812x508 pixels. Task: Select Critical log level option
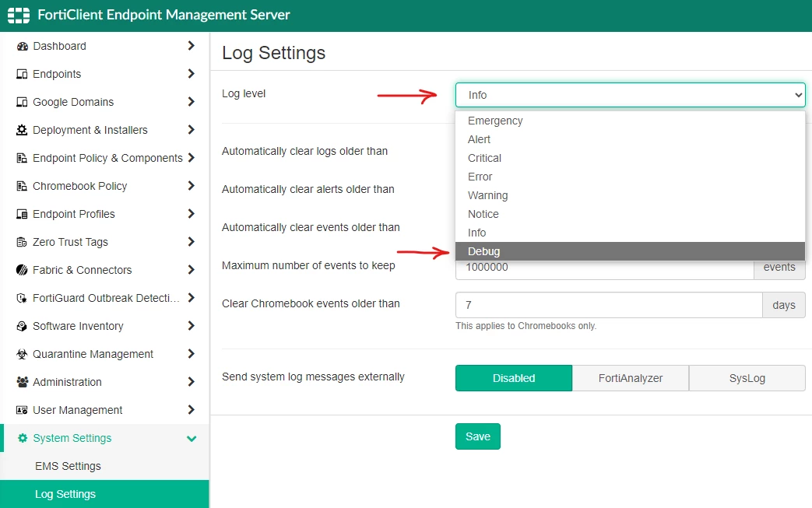click(x=631, y=158)
